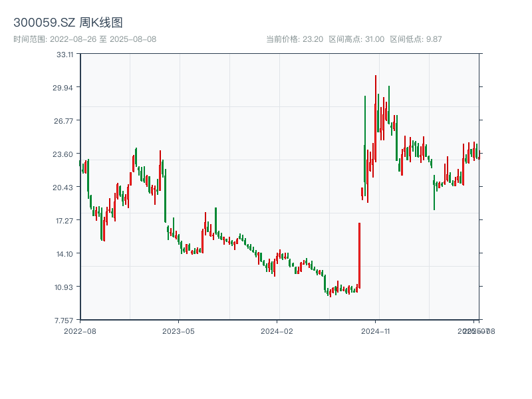The width and height of the screenshot is (532, 399).
Task: Click the long green candle dropping to 18 in 2025
Action: 434,192
